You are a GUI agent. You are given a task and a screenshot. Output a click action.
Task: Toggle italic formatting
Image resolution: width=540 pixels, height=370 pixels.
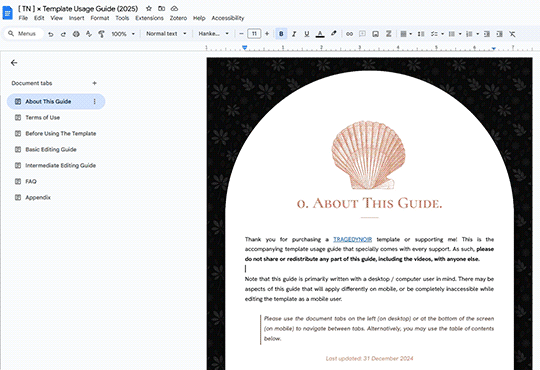(x=294, y=34)
